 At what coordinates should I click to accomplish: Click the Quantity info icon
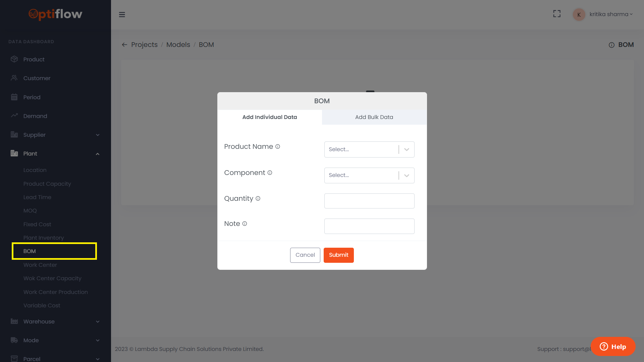pos(258,198)
